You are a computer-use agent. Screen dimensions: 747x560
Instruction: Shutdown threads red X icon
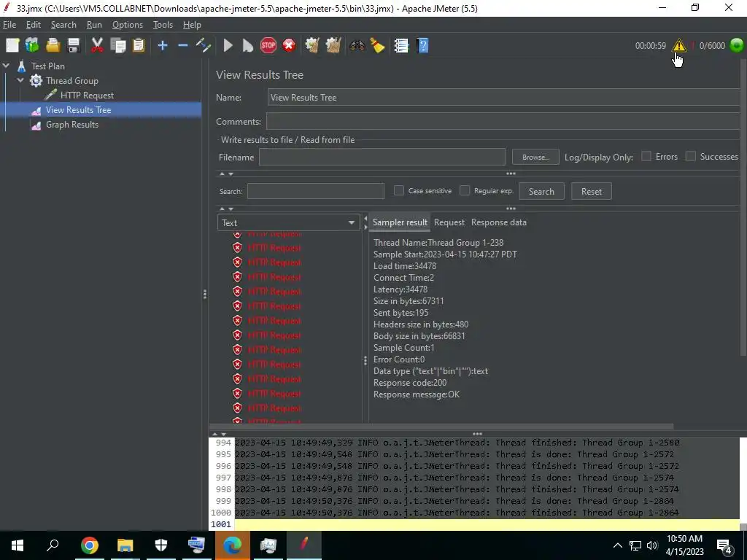point(289,46)
